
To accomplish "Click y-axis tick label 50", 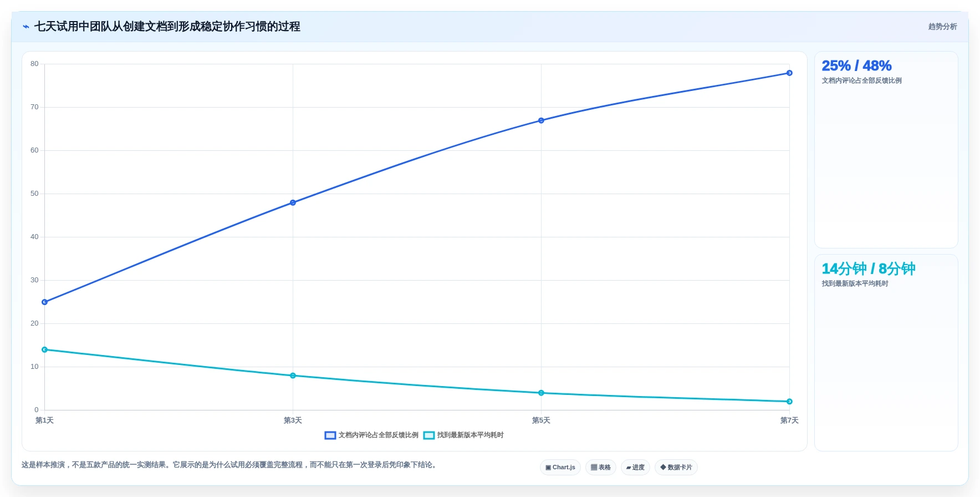I will [34, 194].
